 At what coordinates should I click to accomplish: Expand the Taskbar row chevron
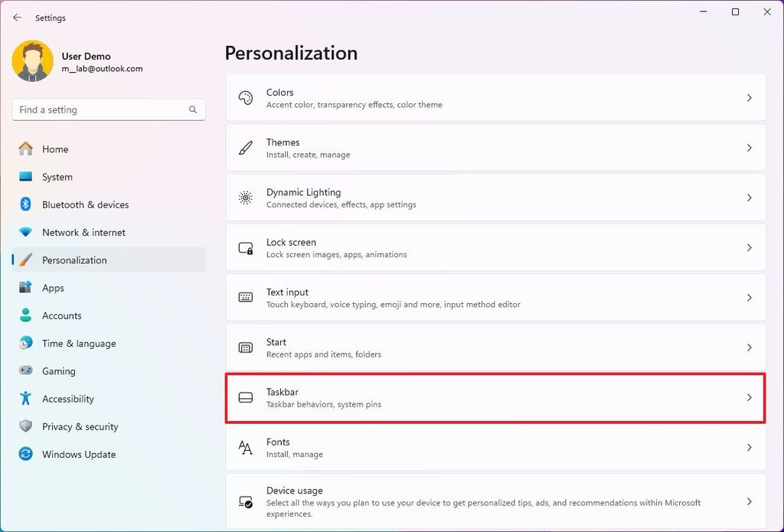[749, 397]
